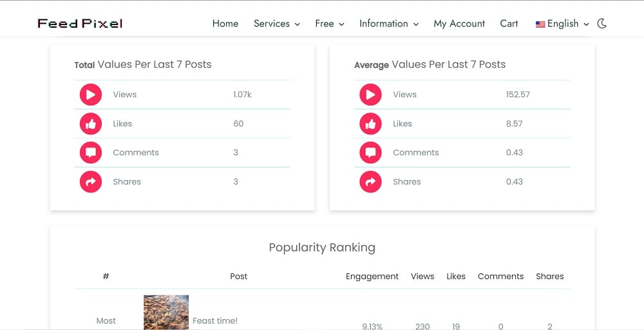This screenshot has width=644, height=330.
Task: Click the Shares arrow icon in Total panel
Action: click(x=91, y=182)
